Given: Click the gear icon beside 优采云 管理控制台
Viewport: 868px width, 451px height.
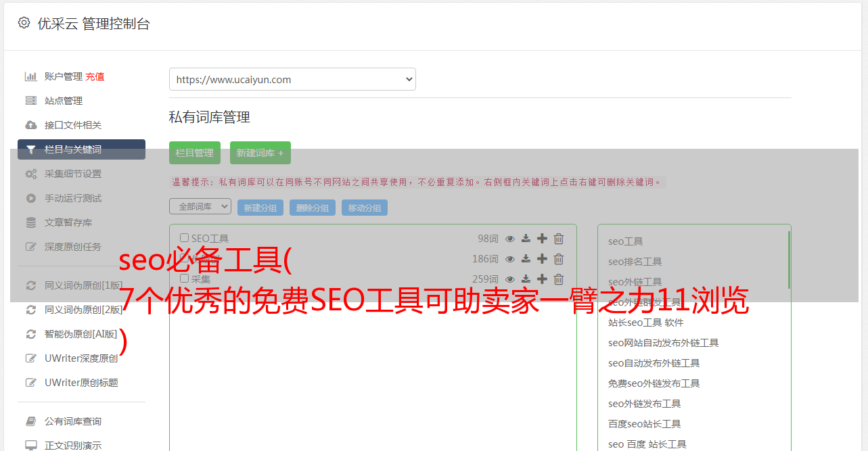Looking at the screenshot, I should pyautogui.click(x=24, y=23).
